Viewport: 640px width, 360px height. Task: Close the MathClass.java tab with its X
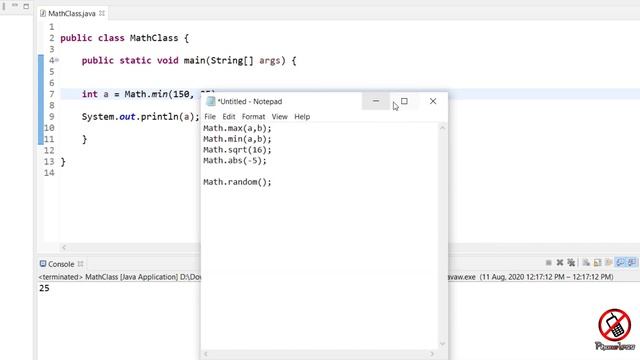click(102, 13)
